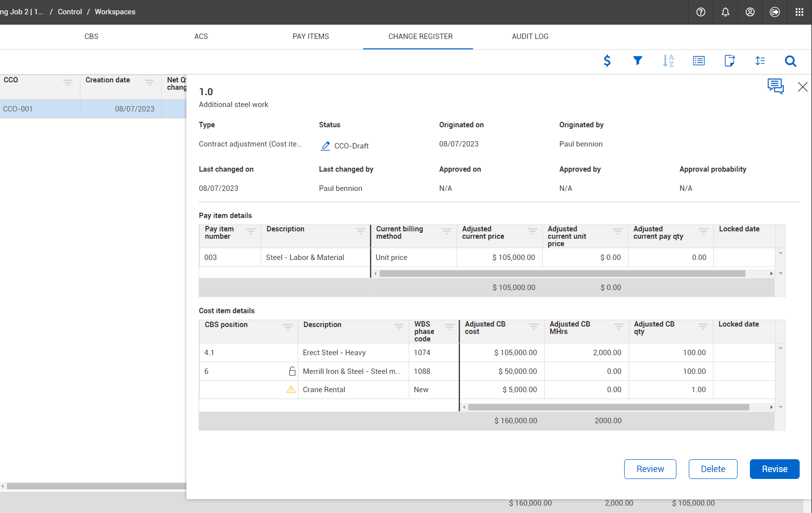Click the Revise button
812x513 pixels.
pyautogui.click(x=774, y=469)
